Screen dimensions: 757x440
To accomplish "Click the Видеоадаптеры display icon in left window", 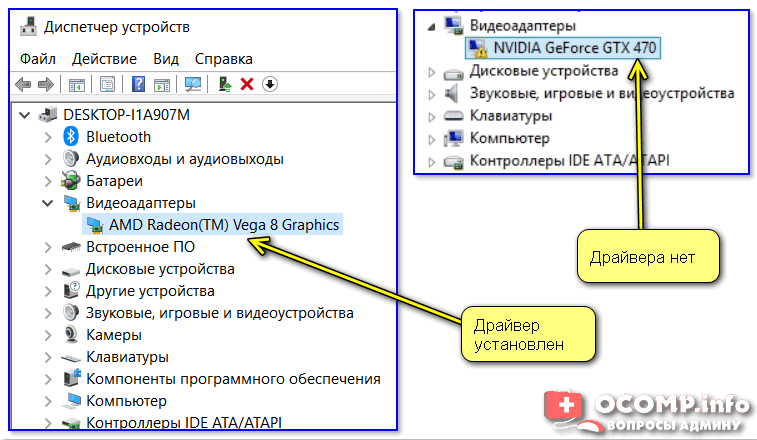I will (71, 203).
